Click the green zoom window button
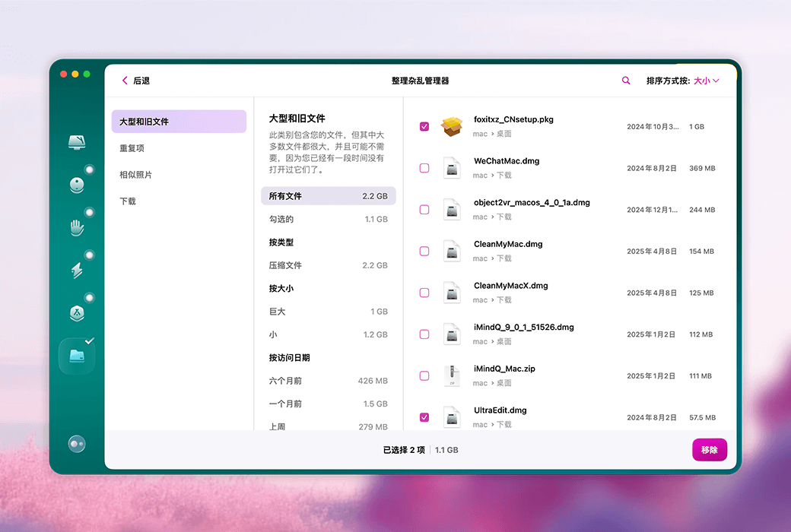Viewport: 791px width, 532px height. 87,74
